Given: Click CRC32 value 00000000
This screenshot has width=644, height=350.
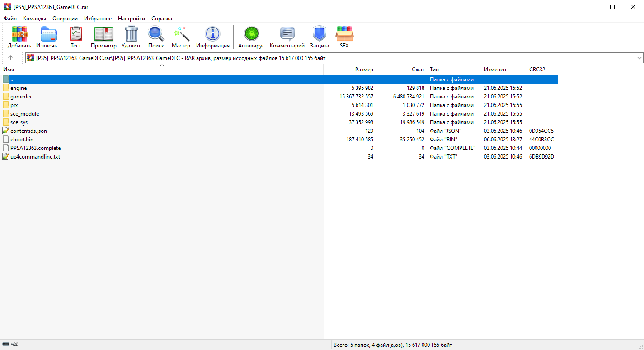Looking at the screenshot, I should pos(540,148).
